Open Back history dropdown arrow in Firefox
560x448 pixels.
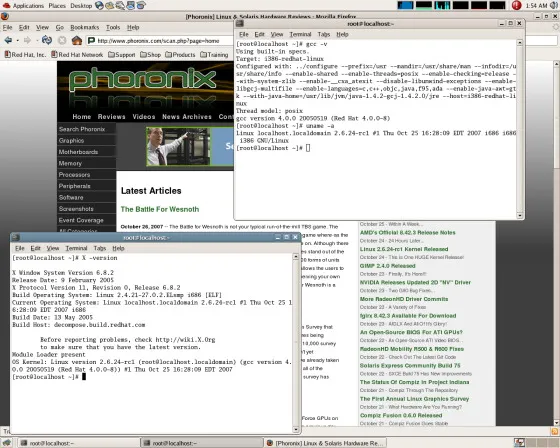[18, 41]
